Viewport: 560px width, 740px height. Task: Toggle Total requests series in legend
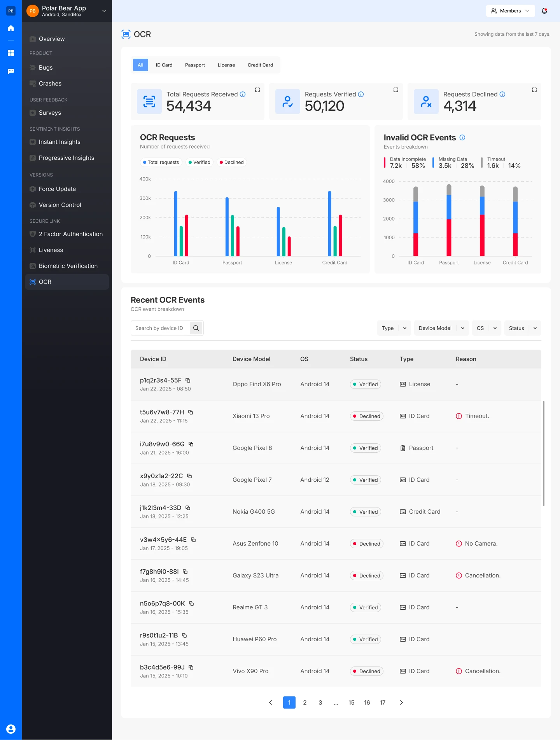(x=161, y=163)
